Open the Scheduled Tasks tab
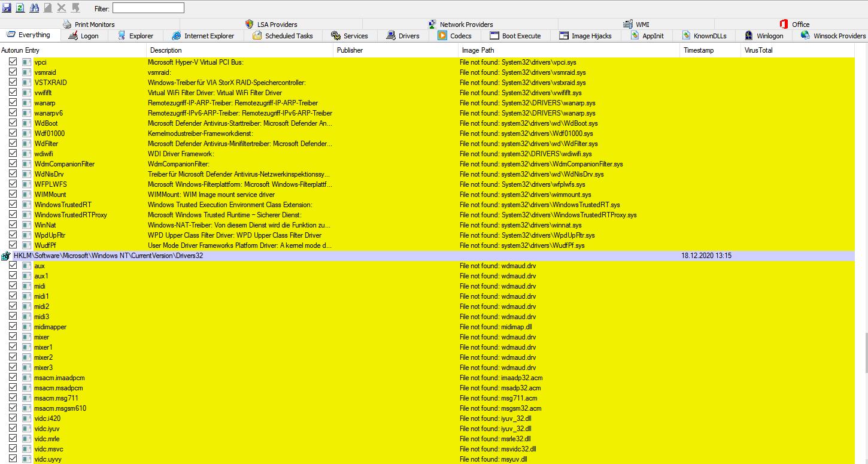Viewport: 868px width, 464px height. tap(283, 36)
